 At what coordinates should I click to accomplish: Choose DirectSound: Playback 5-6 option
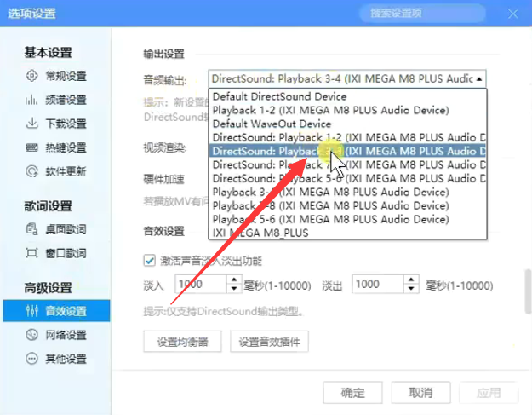(348, 178)
